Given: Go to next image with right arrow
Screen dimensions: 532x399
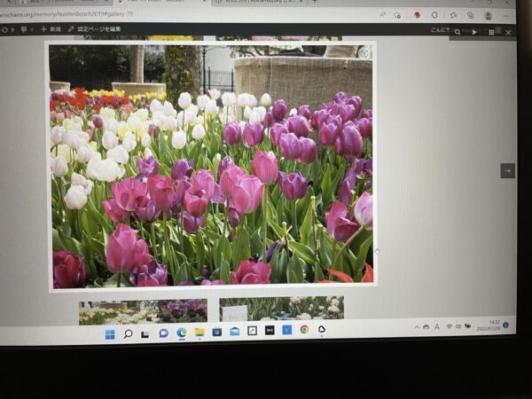Looking at the screenshot, I should pos(507,170).
